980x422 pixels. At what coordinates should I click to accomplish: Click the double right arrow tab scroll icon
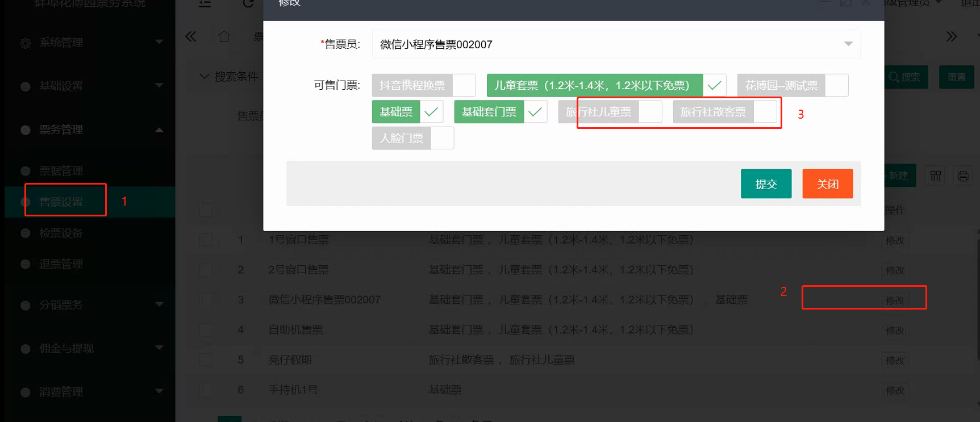point(951,37)
